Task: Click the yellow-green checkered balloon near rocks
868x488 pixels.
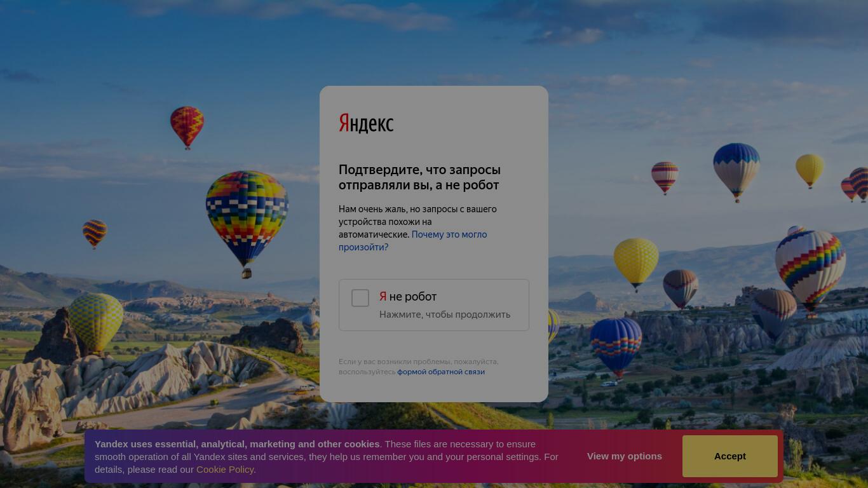Action: coord(96,322)
